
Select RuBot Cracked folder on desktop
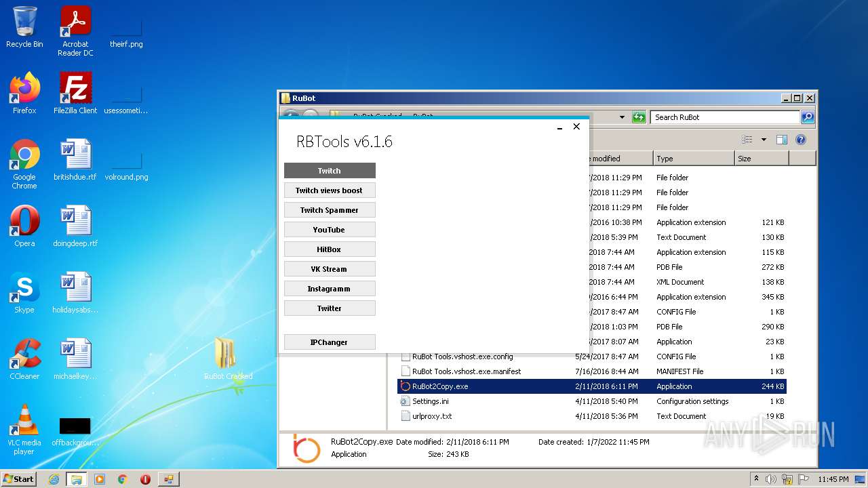click(228, 359)
